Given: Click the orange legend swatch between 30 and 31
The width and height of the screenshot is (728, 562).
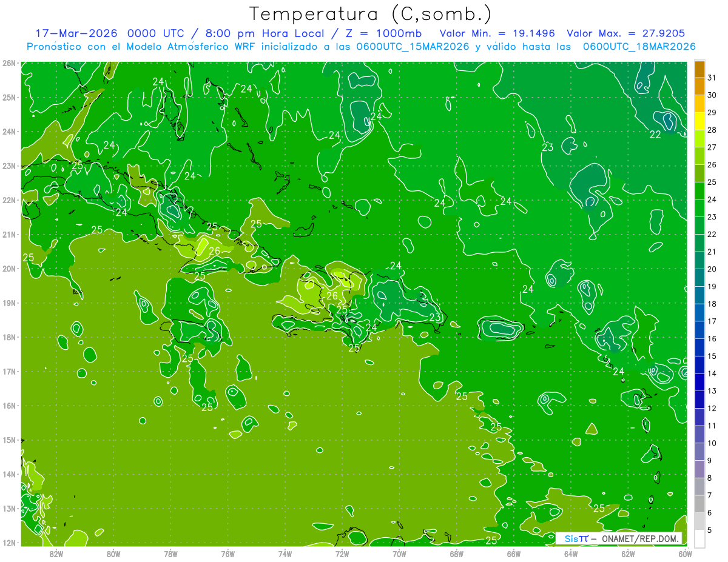Looking at the screenshot, I should (x=699, y=87).
